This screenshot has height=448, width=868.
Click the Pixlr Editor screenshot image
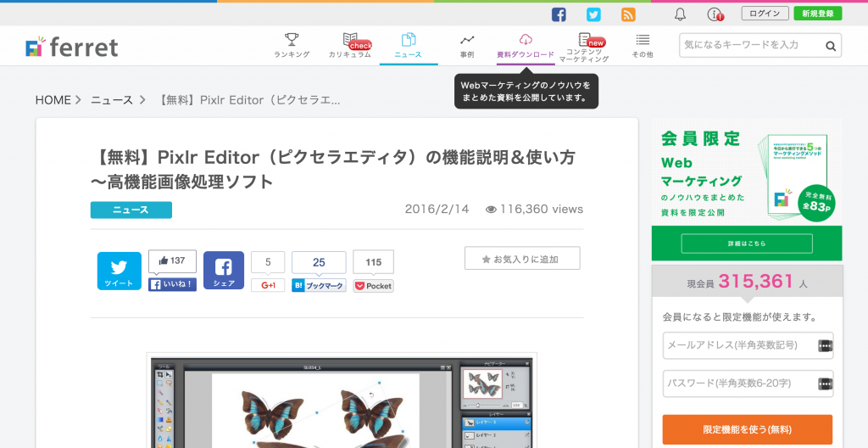[342, 400]
